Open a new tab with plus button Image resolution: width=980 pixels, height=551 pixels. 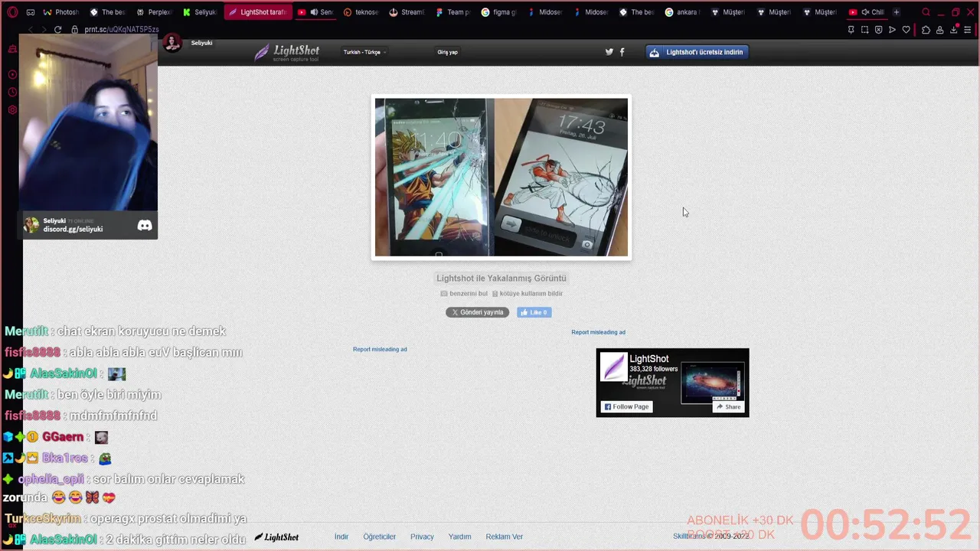(x=897, y=12)
